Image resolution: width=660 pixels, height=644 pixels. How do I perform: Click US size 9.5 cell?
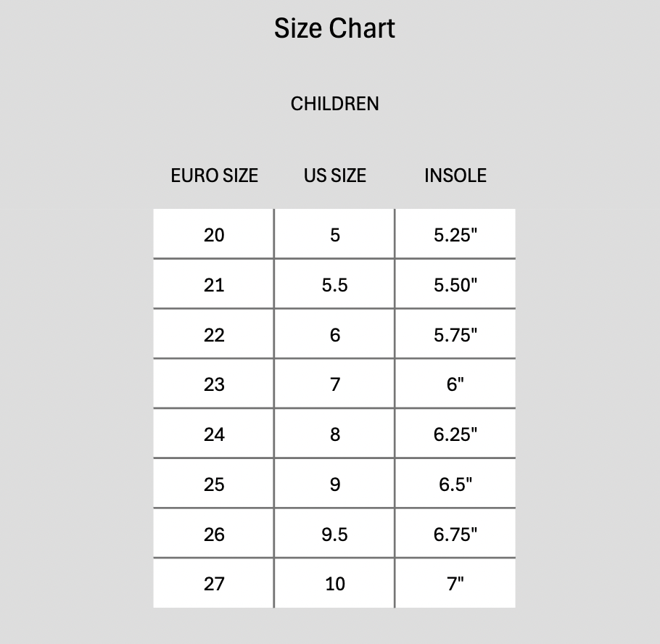tap(334, 534)
